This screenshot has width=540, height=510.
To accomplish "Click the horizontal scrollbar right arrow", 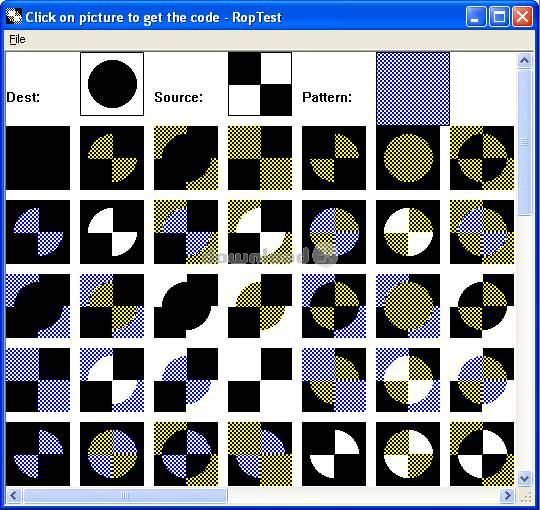I will pos(507,496).
